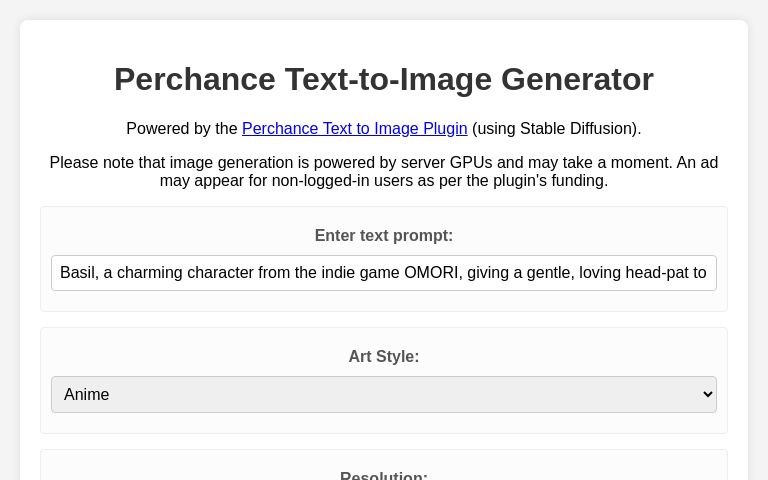Click the 'Powered by the' text
The image size is (768, 480).
[x=182, y=129]
